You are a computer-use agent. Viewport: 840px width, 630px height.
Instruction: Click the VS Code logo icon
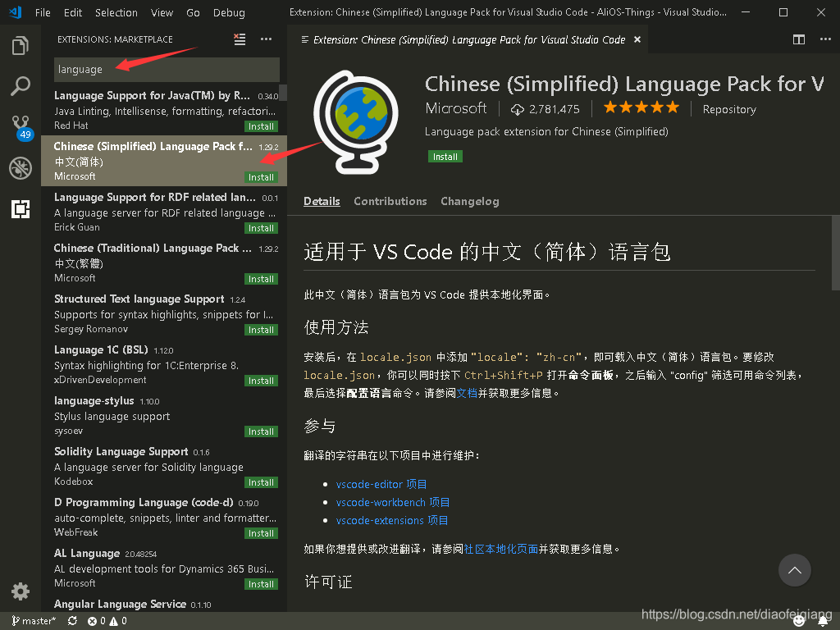[15, 12]
